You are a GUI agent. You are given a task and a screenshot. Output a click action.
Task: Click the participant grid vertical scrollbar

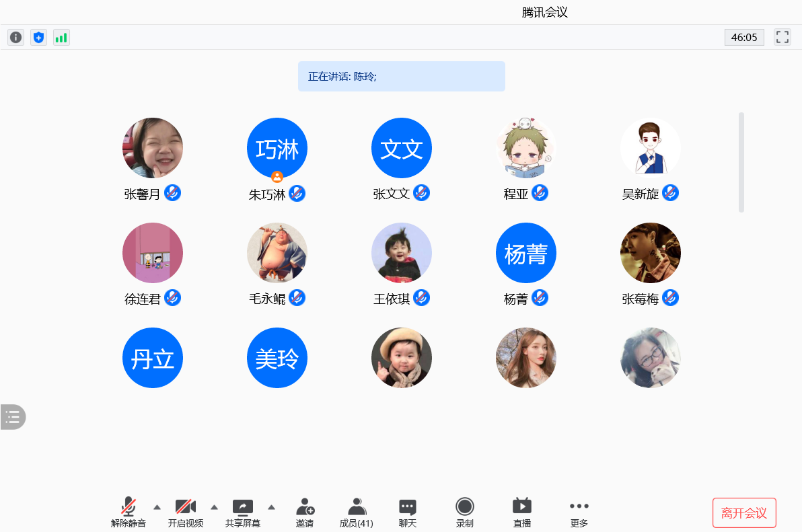coord(741,162)
